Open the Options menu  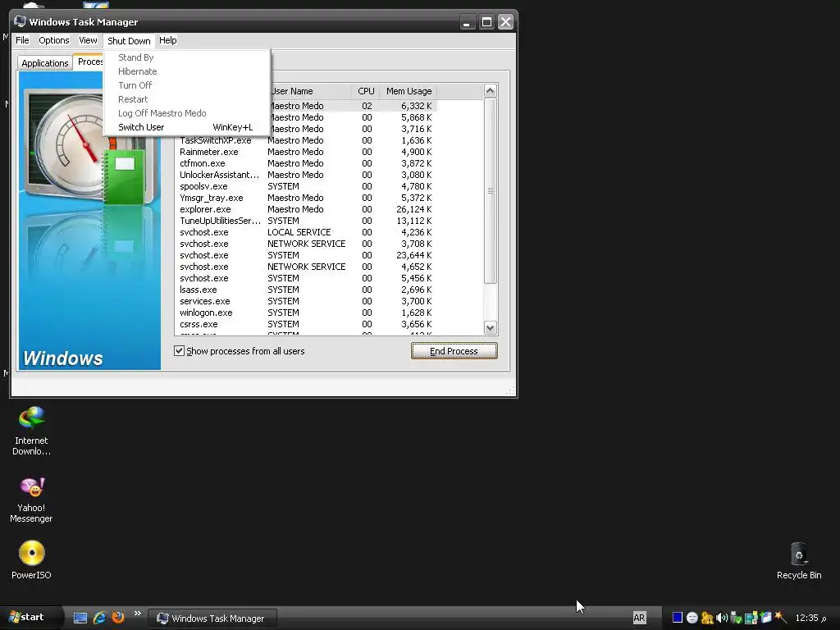pos(53,40)
